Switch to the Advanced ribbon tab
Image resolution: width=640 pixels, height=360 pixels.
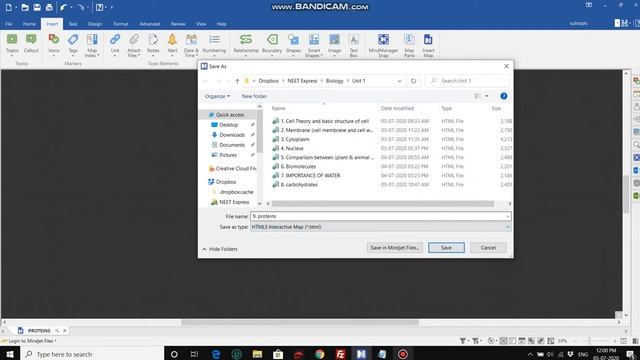pyautogui.click(x=150, y=24)
